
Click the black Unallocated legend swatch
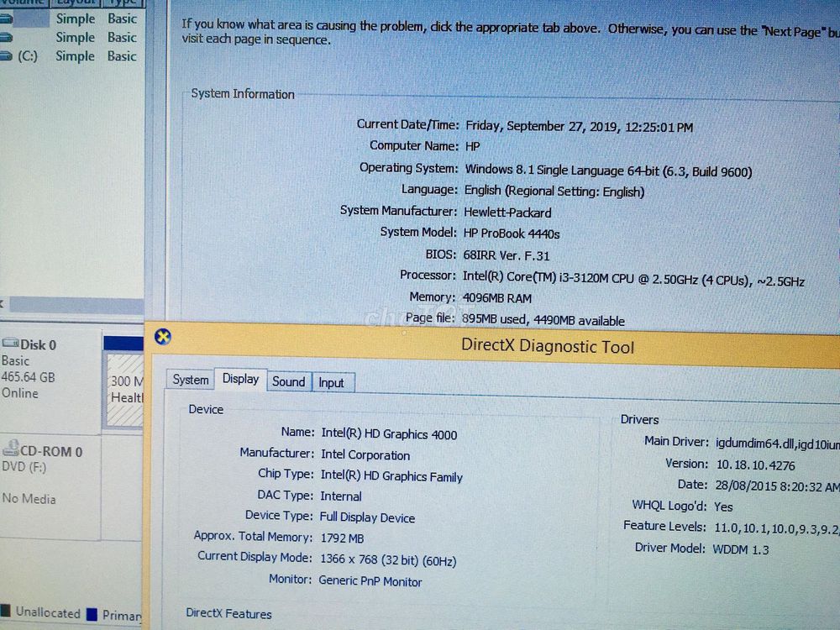tap(5, 610)
